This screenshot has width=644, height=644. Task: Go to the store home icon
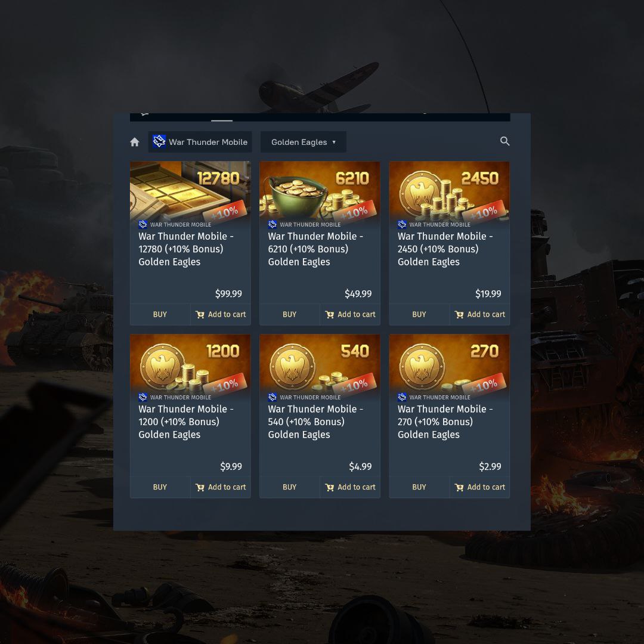pos(134,142)
